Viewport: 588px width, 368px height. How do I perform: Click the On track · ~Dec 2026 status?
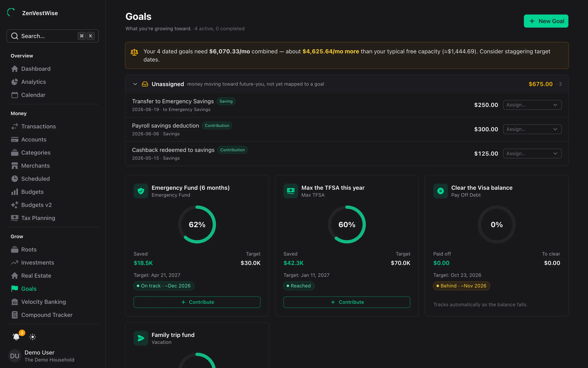[x=164, y=286]
